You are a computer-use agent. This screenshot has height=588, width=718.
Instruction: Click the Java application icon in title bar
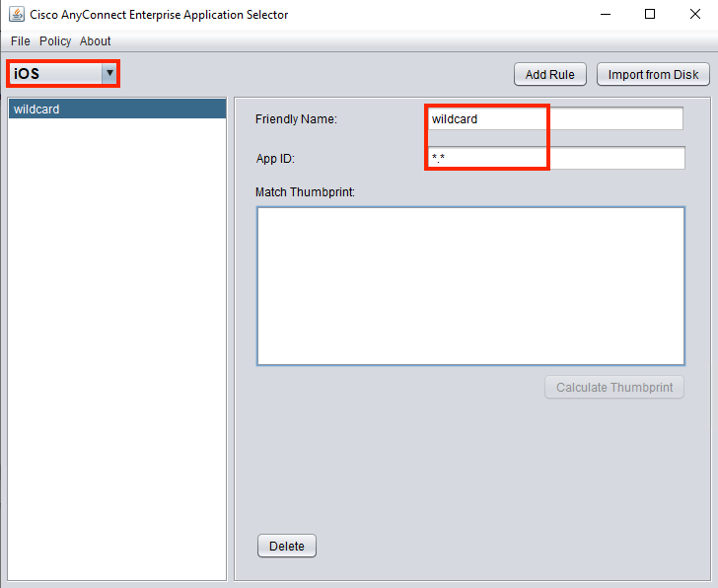17,14
